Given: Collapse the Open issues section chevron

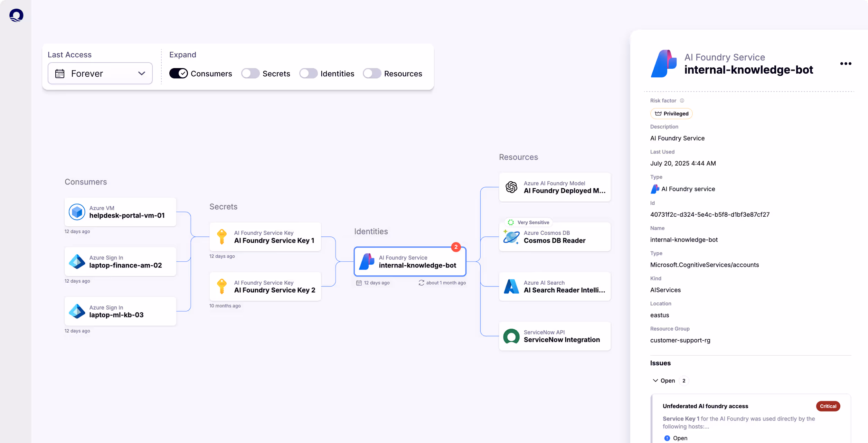Looking at the screenshot, I should (x=655, y=380).
